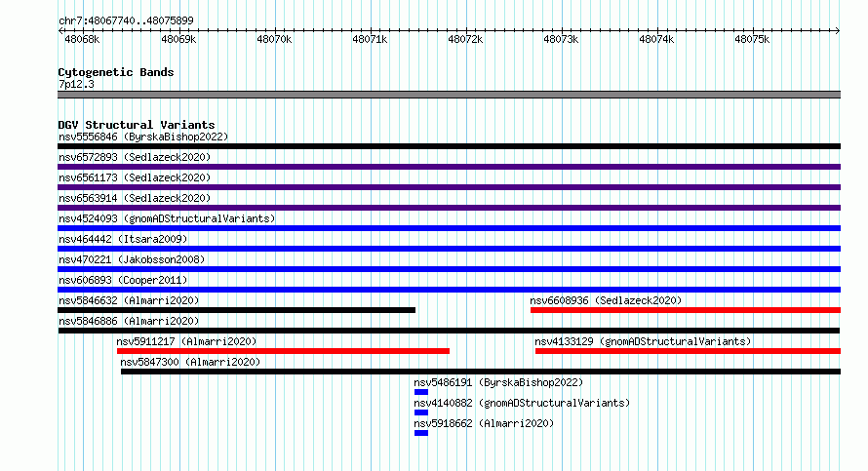Click the nsv5556846 (ByrskaBishop2022) label
The height and width of the screenshot is (471, 868).
pos(143,137)
